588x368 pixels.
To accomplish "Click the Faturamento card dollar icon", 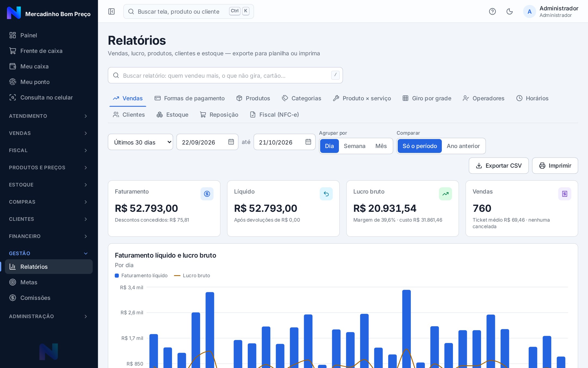I will (207, 194).
